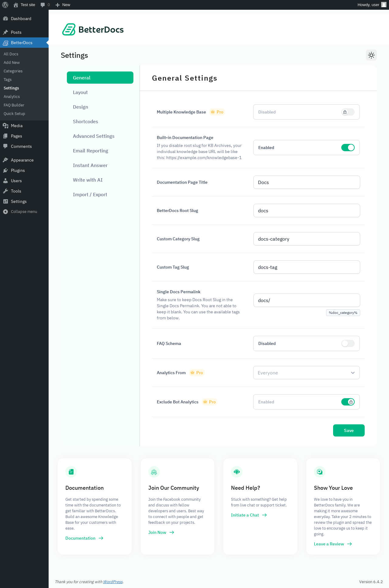Open Categories in BetterDocs submenu
This screenshot has width=389, height=588.
(x=24, y=71)
